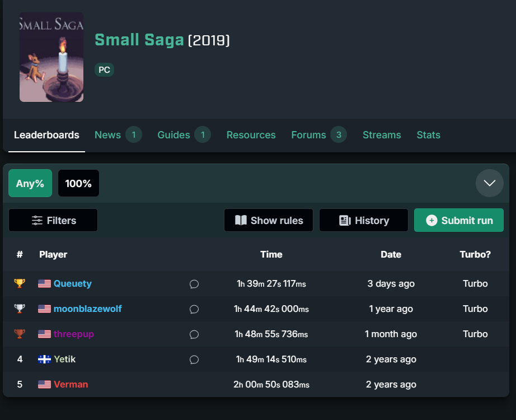This screenshot has width=516, height=420.
Task: Open Verman's player profile
Action: click(x=71, y=384)
